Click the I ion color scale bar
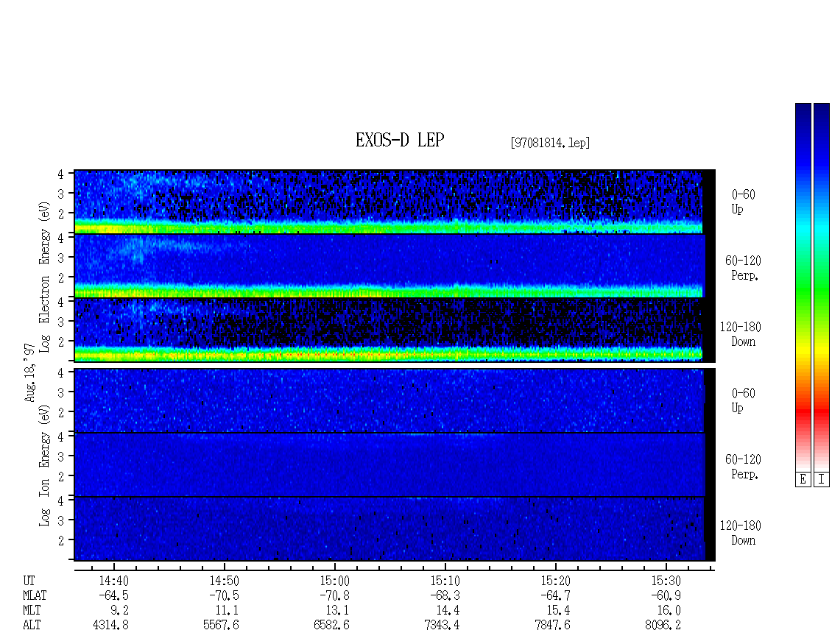 point(822,286)
